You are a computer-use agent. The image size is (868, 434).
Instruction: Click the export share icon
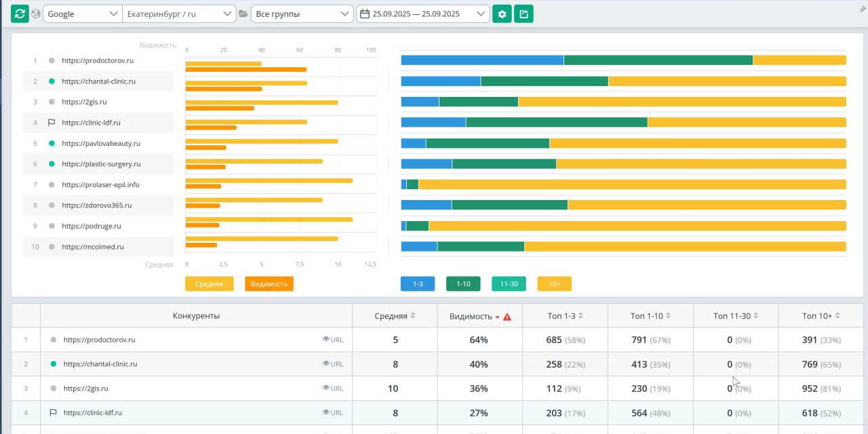pos(524,14)
